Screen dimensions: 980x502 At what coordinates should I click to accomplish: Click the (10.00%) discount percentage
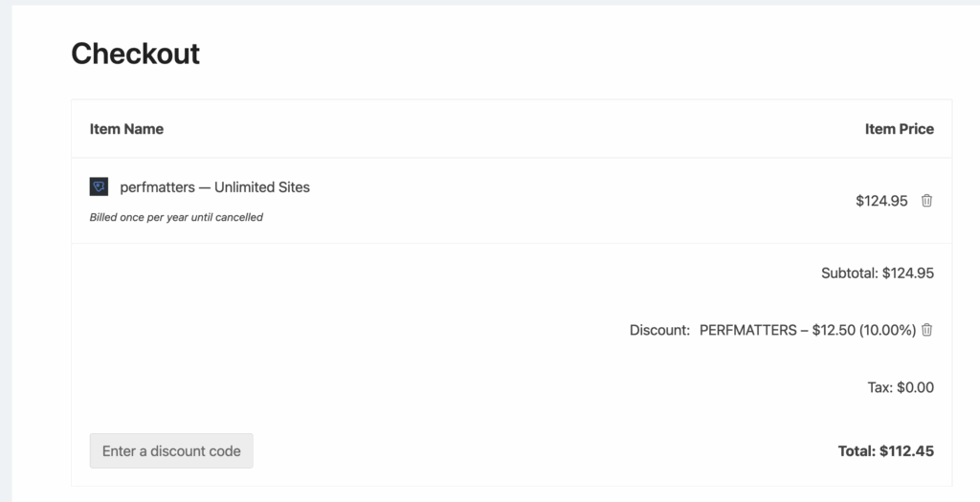click(x=887, y=330)
